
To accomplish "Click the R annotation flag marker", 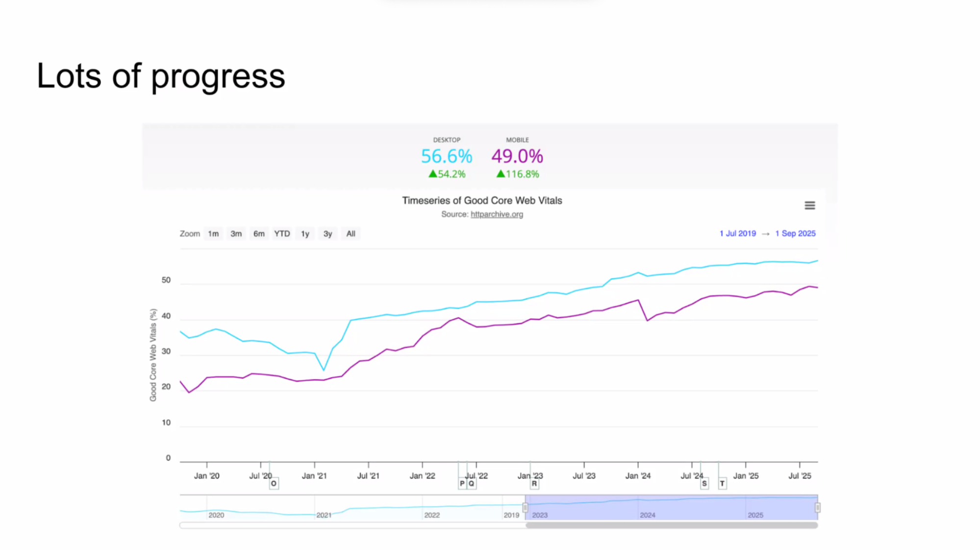I will pos(534,483).
